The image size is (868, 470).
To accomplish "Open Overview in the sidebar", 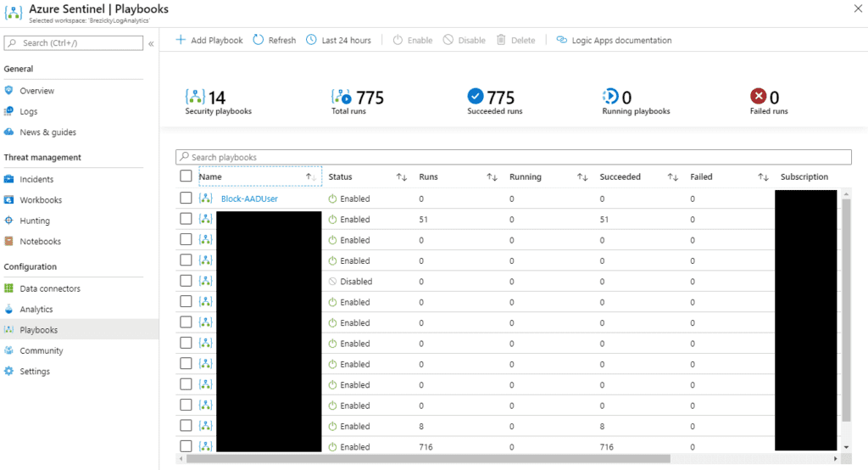I will [x=37, y=90].
